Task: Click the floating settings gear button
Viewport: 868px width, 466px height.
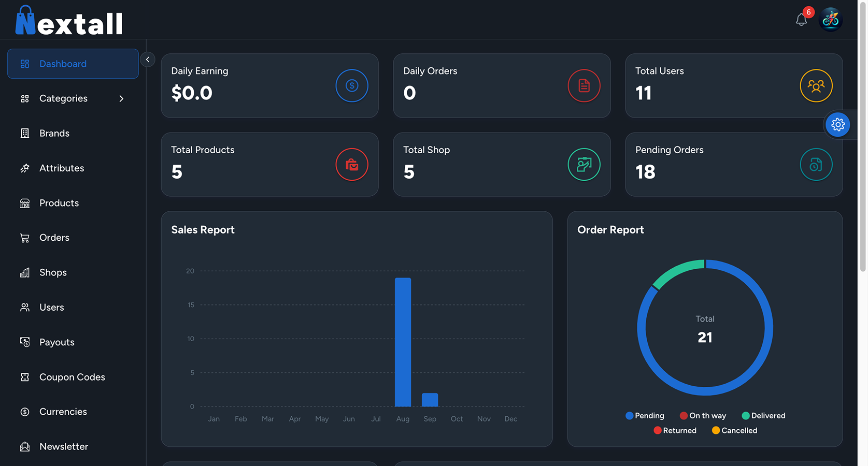Action: [x=838, y=124]
